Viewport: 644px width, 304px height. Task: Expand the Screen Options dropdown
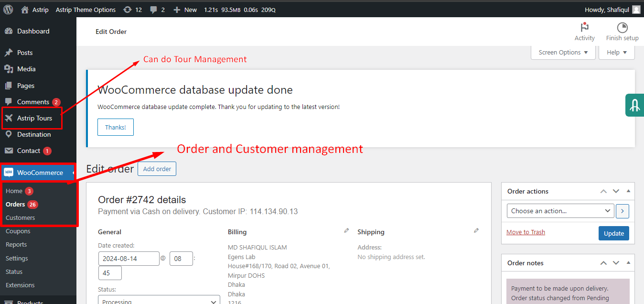(564, 53)
